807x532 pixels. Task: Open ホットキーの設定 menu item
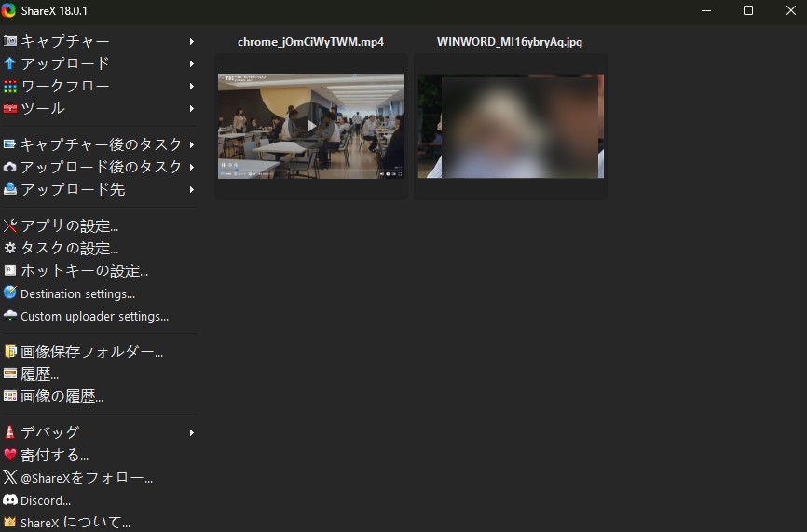point(84,271)
